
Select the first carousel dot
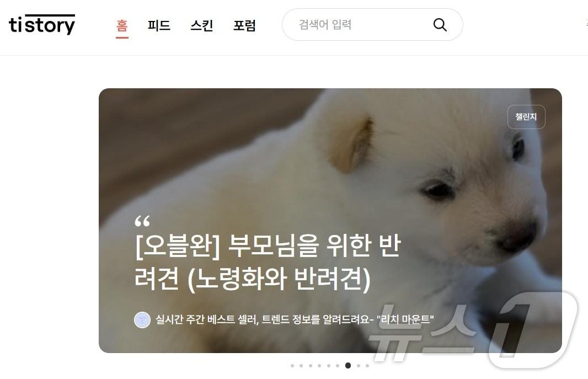[292, 366]
